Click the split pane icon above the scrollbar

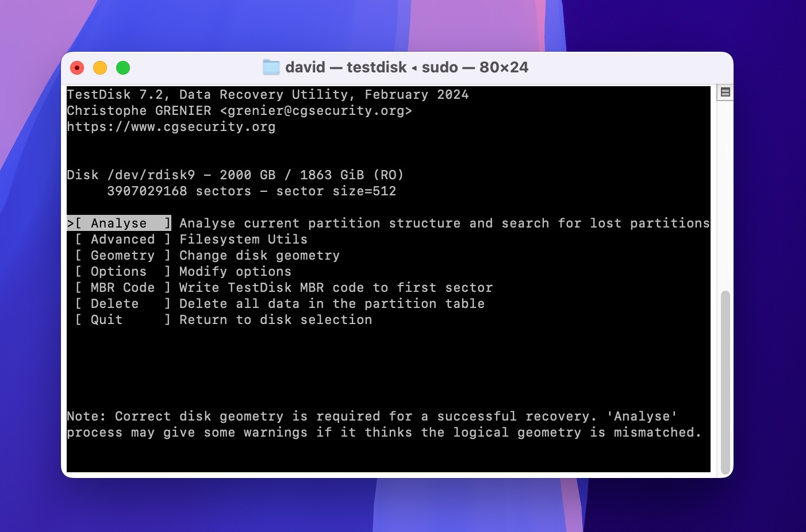725,92
